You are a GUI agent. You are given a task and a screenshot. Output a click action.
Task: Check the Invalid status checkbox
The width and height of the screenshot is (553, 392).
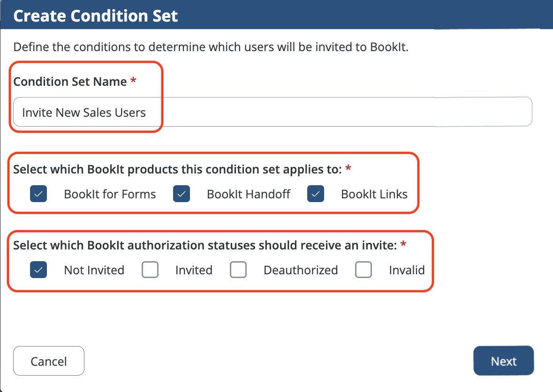coord(364,270)
